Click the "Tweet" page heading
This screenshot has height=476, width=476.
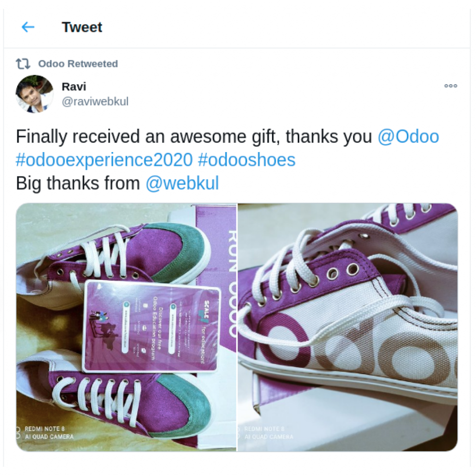pos(82,27)
